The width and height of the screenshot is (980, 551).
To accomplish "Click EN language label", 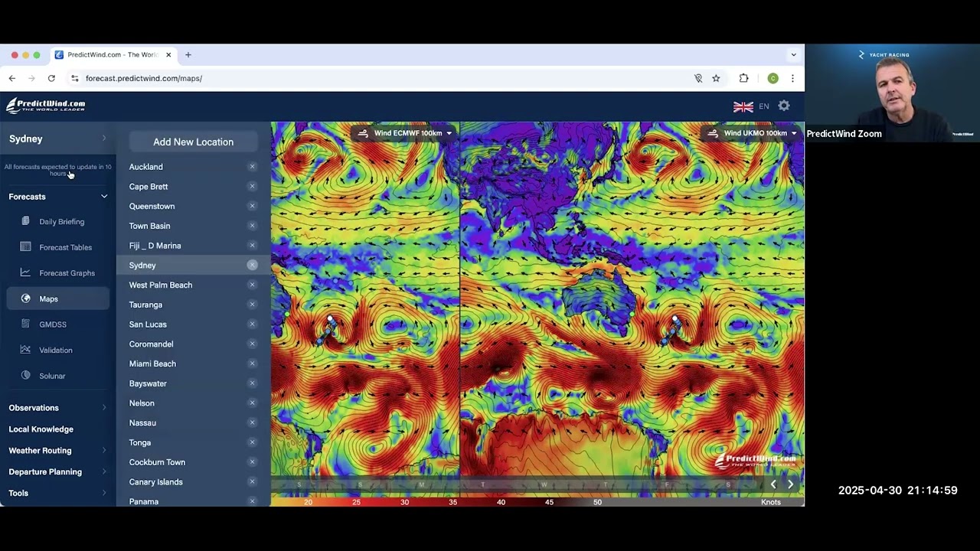I will (x=764, y=106).
